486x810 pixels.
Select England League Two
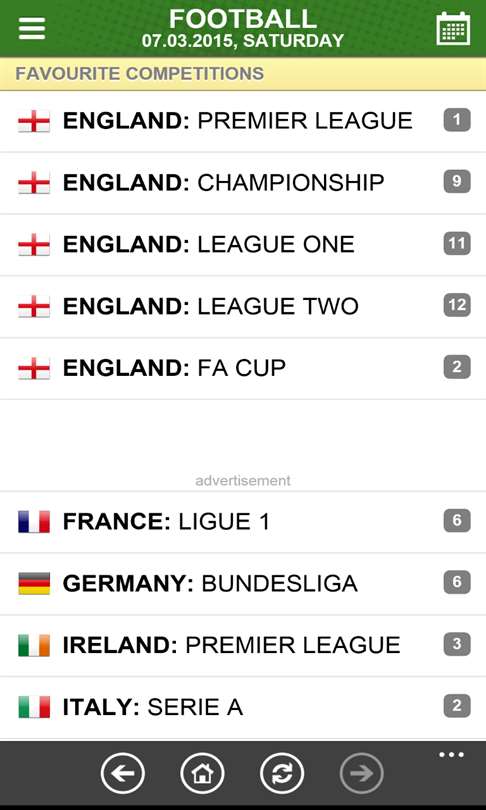coord(243,307)
